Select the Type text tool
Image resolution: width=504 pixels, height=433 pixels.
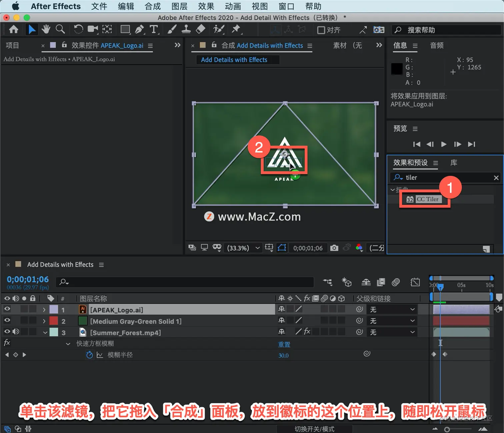154,30
